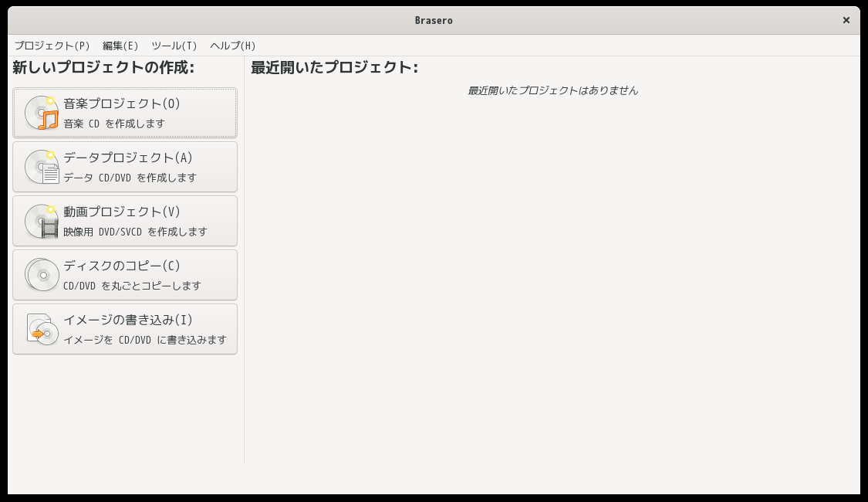Click the data document disc icon
Image resolution: width=868 pixels, height=502 pixels.
pos(42,167)
